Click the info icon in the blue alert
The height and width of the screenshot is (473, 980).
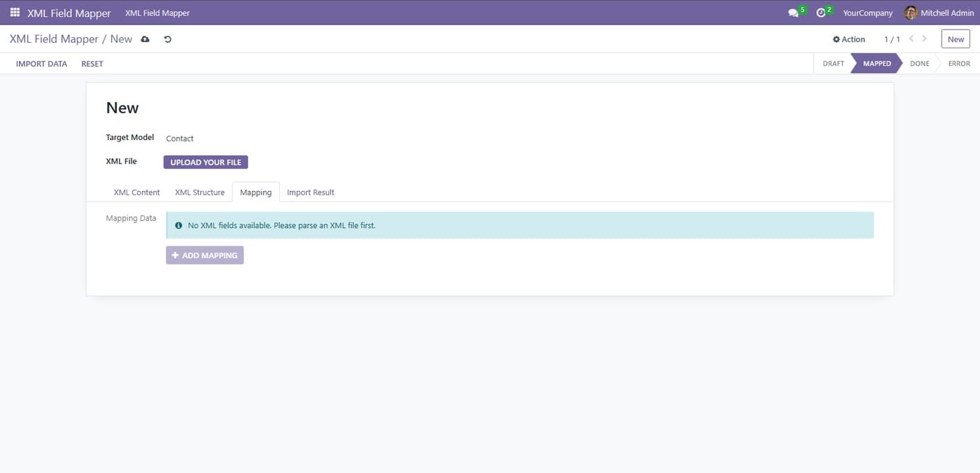click(x=178, y=225)
